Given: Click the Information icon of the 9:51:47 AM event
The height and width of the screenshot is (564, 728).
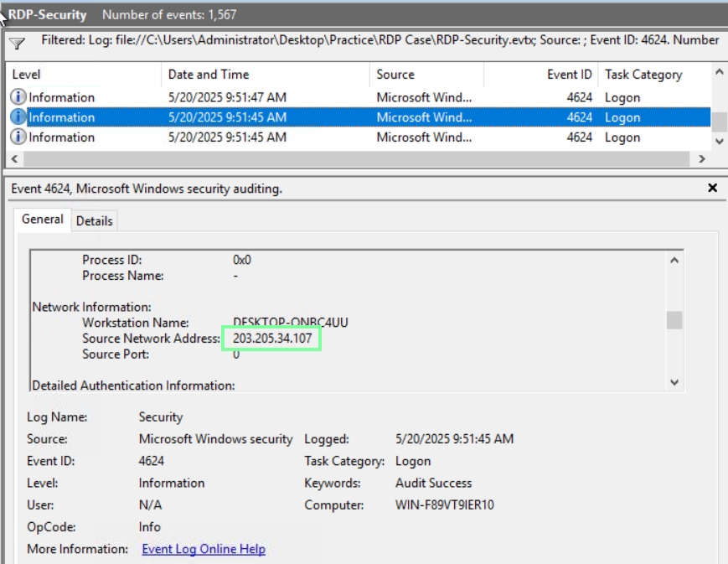Looking at the screenshot, I should click(x=18, y=97).
